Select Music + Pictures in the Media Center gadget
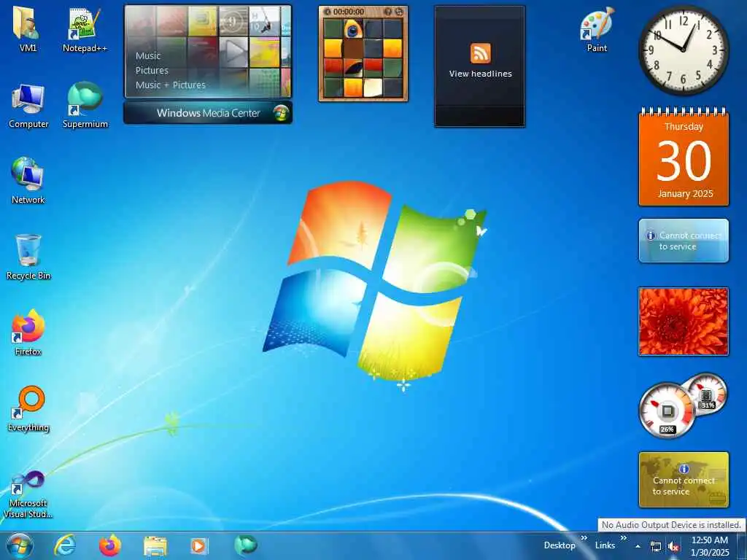The width and height of the screenshot is (747, 560). point(170,85)
